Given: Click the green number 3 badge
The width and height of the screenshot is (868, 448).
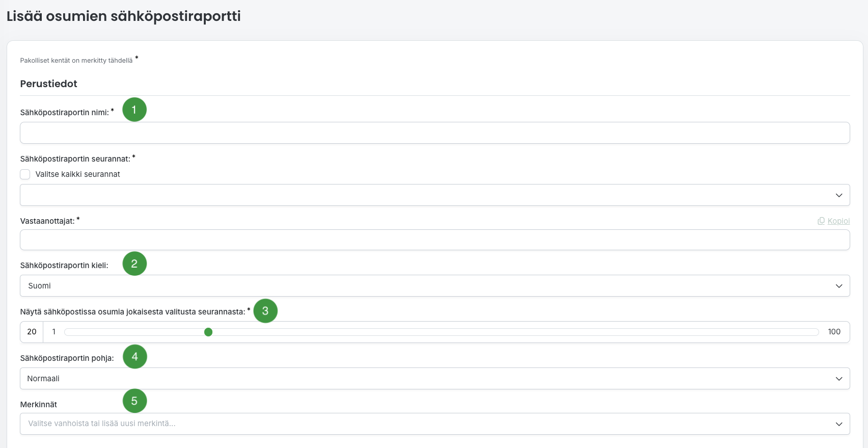Looking at the screenshot, I should pos(265,311).
